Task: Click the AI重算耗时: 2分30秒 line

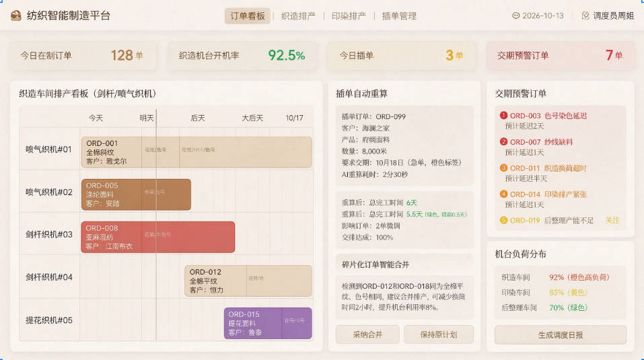Action: (375, 174)
